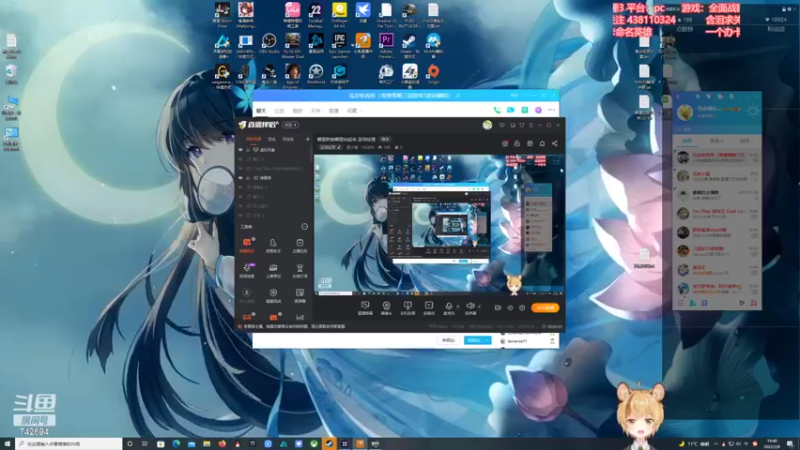Open File Explorer from the taskbar

pyautogui.click(x=207, y=444)
